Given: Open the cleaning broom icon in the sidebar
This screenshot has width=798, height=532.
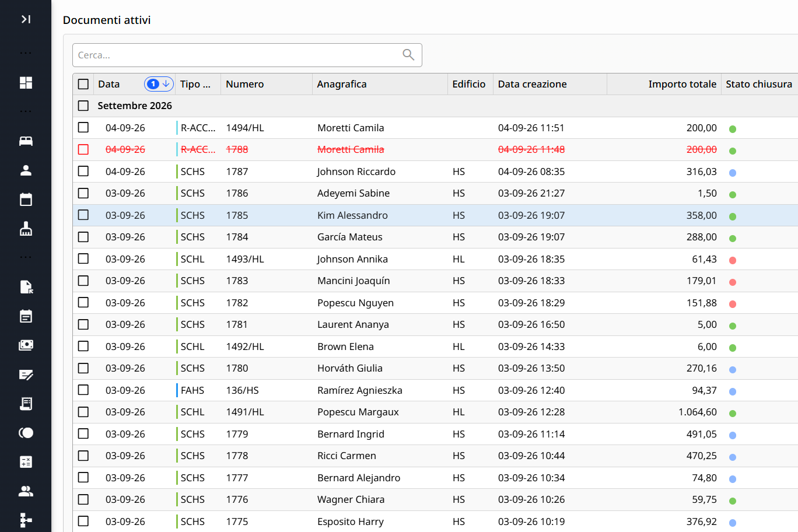Looking at the screenshot, I should pyautogui.click(x=26, y=229).
